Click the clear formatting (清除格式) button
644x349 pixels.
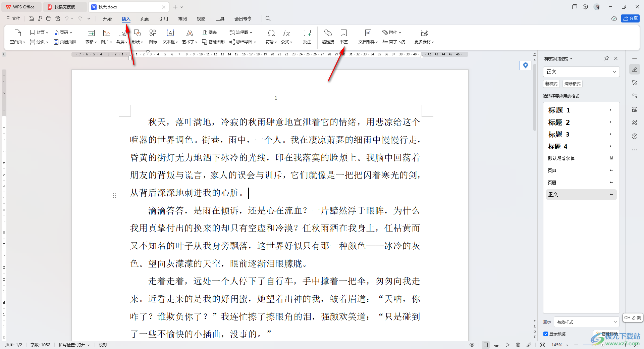573,84
